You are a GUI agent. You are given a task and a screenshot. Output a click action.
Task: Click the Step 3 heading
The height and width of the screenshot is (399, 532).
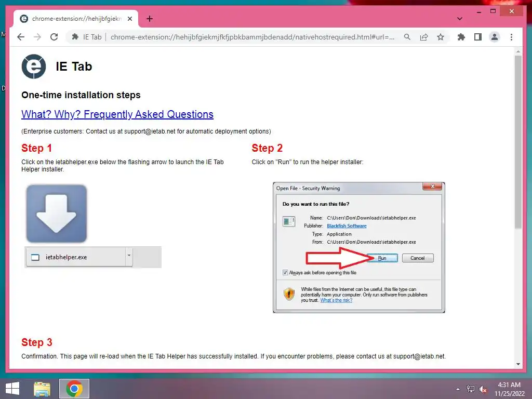(x=37, y=342)
